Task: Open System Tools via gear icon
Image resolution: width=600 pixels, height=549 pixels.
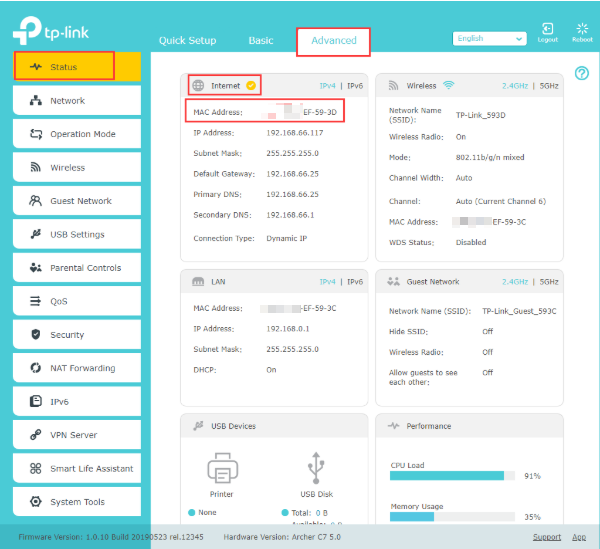Action: coord(36,502)
